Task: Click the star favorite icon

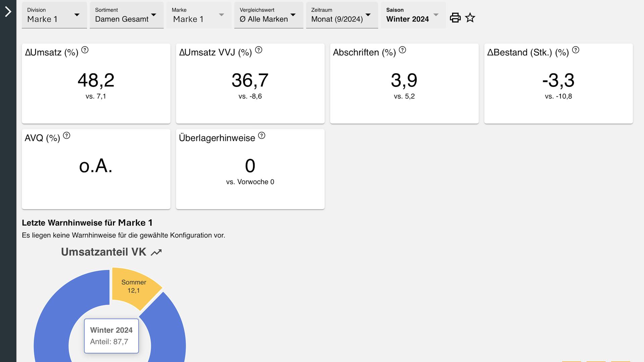Action: click(x=470, y=17)
